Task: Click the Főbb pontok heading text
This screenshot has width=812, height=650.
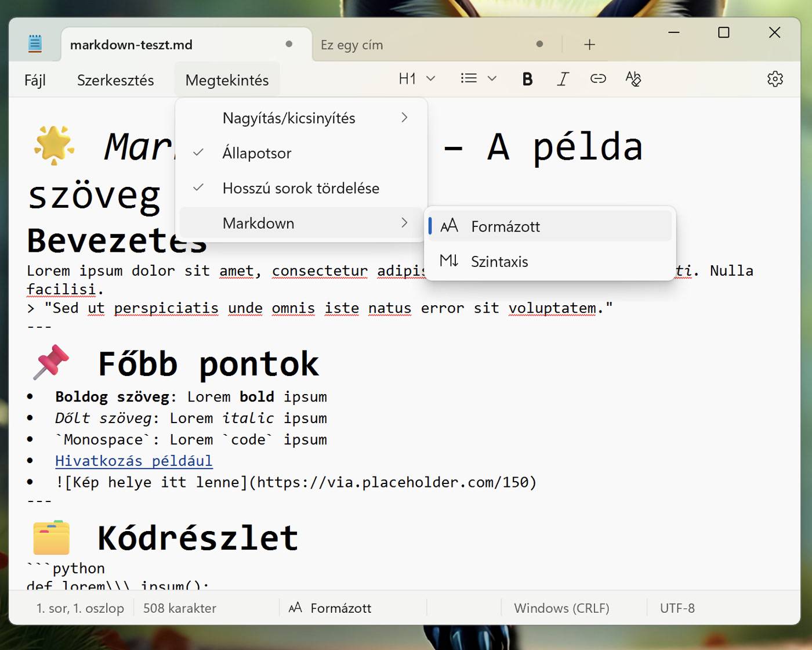Action: (x=208, y=364)
